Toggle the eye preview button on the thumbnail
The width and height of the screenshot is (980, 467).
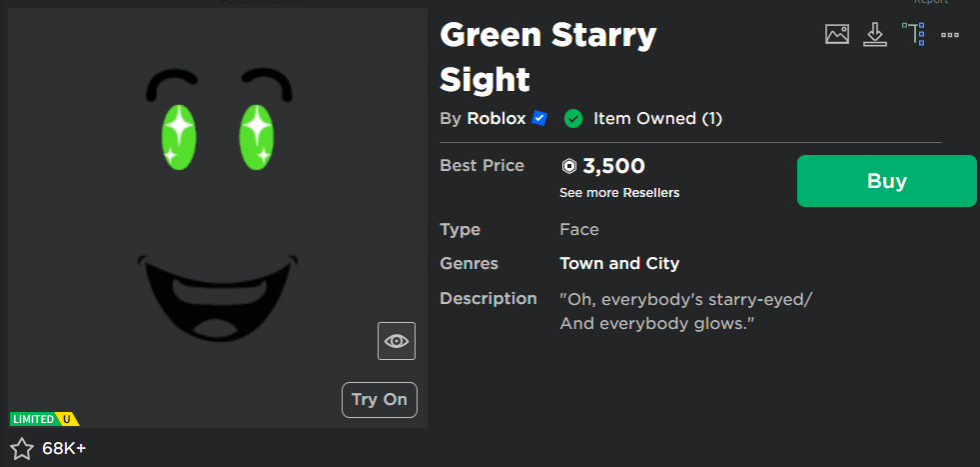397,341
